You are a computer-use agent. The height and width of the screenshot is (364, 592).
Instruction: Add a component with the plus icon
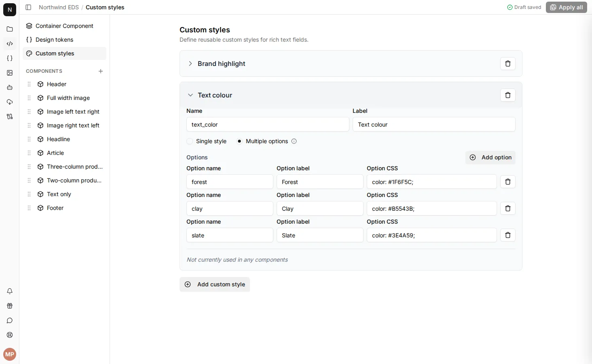(x=101, y=71)
